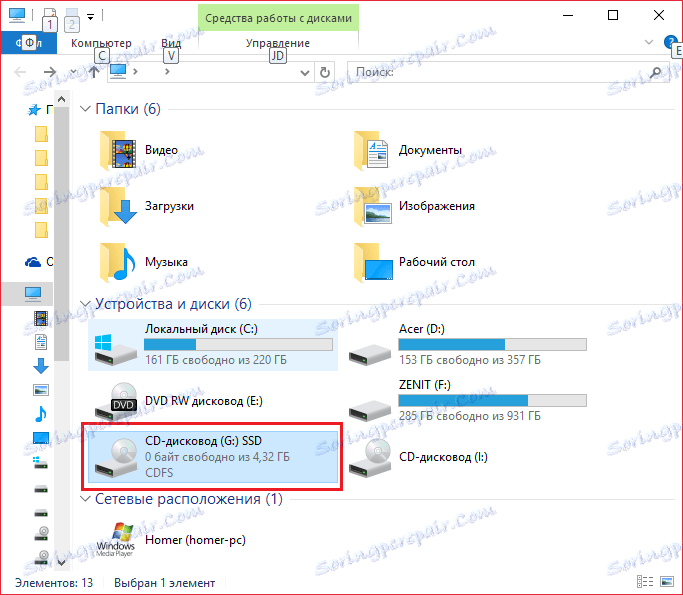683x595 pixels.
Task: Focus the Поиск search field
Action: coord(499,72)
